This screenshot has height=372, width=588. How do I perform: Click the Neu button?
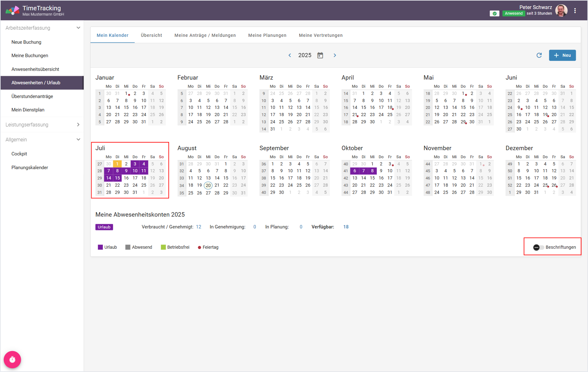coord(562,55)
